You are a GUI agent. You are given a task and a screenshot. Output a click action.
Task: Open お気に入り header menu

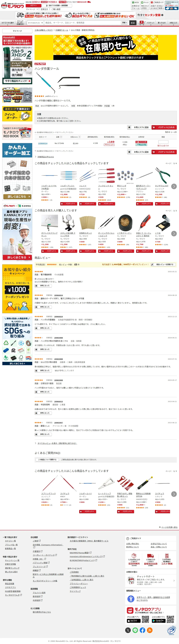pyautogui.click(x=173, y=23)
